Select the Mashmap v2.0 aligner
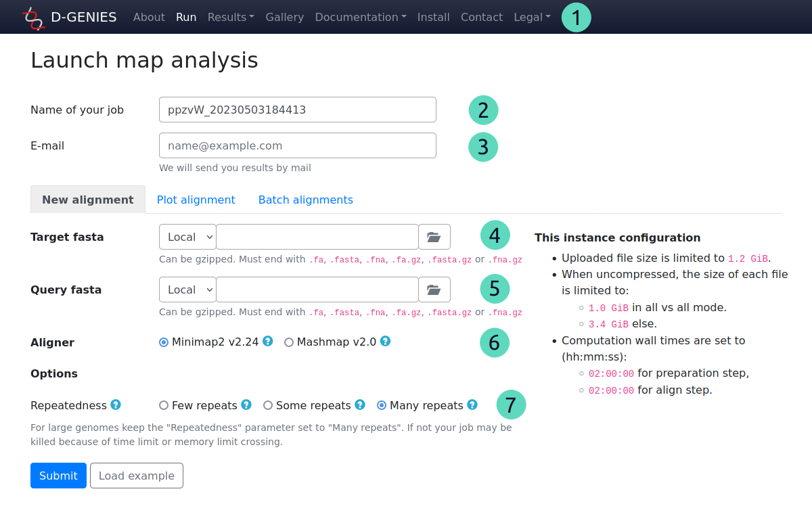Viewport: 812px width, 506px height. [289, 342]
